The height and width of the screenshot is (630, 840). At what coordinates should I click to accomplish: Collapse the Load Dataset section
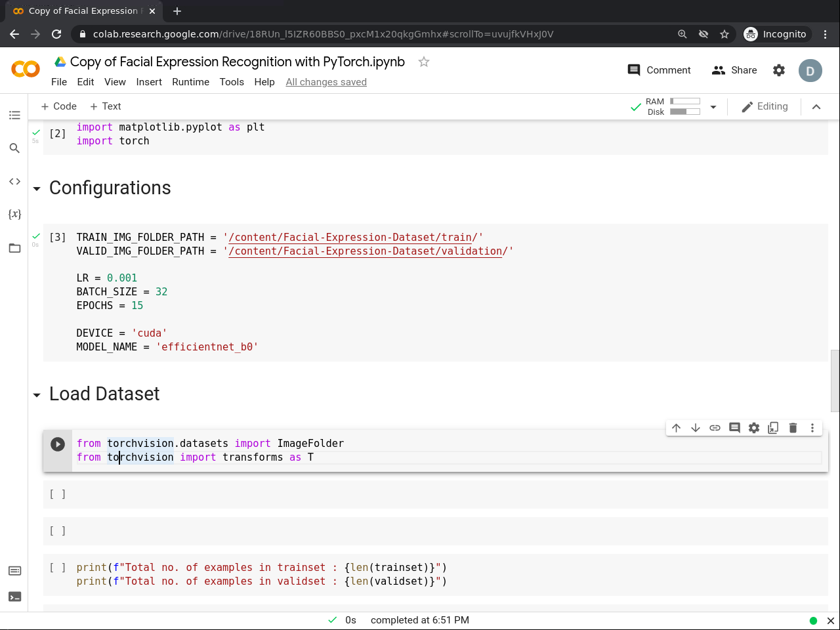point(37,395)
